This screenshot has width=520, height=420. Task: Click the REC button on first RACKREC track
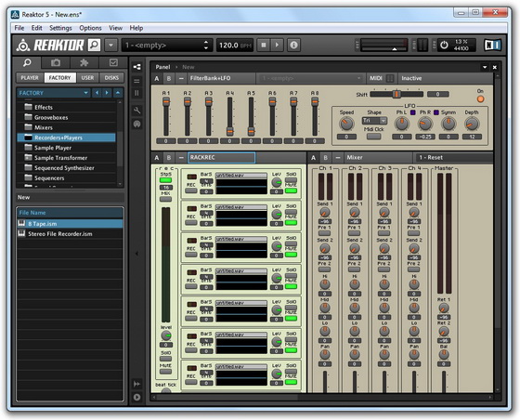(190, 190)
